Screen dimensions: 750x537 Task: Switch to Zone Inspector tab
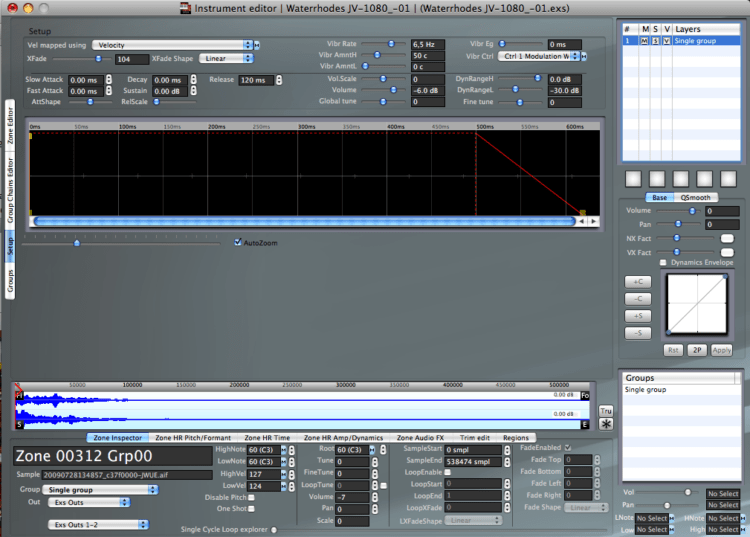[x=118, y=438]
